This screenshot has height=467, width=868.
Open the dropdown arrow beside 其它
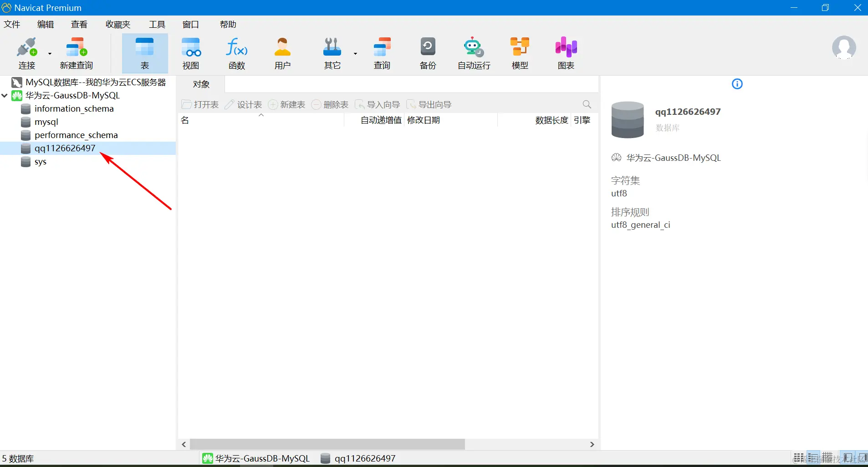pos(355,54)
